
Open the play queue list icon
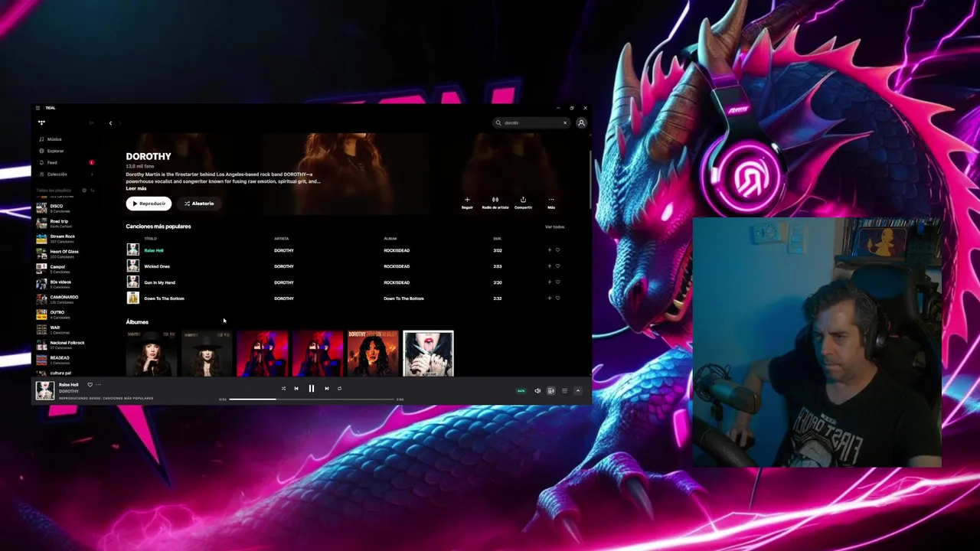click(564, 391)
